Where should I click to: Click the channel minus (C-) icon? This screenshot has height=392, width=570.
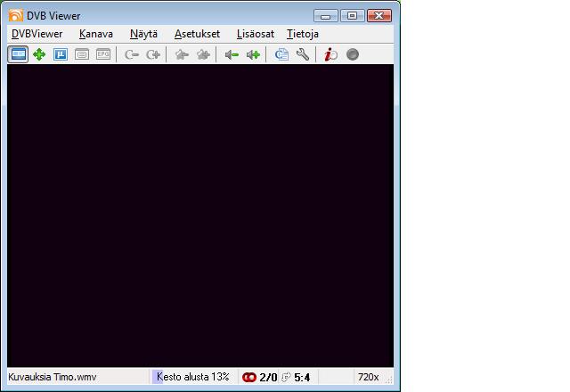click(x=132, y=54)
